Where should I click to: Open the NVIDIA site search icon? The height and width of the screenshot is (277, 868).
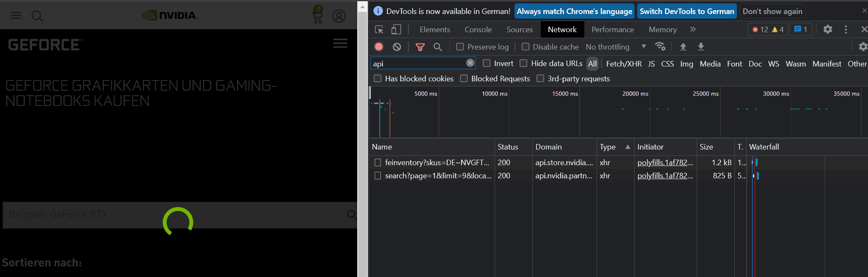[37, 16]
